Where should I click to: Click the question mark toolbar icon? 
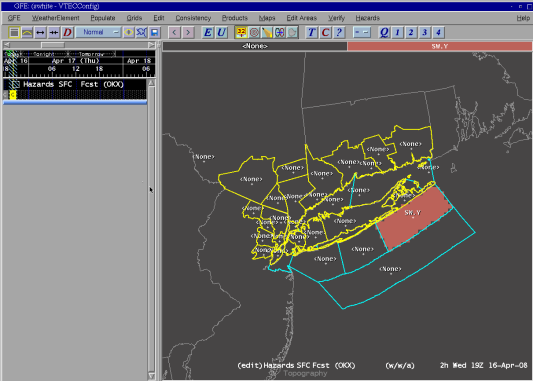(x=339, y=32)
